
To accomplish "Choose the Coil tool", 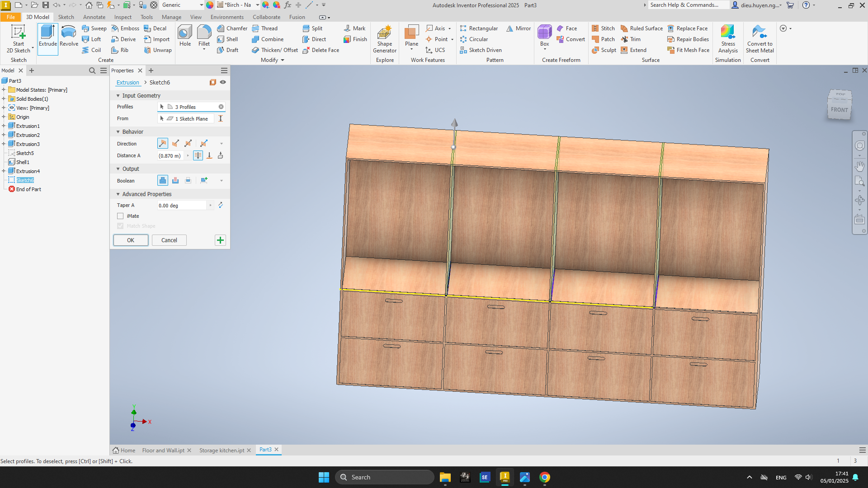I will 91,50.
